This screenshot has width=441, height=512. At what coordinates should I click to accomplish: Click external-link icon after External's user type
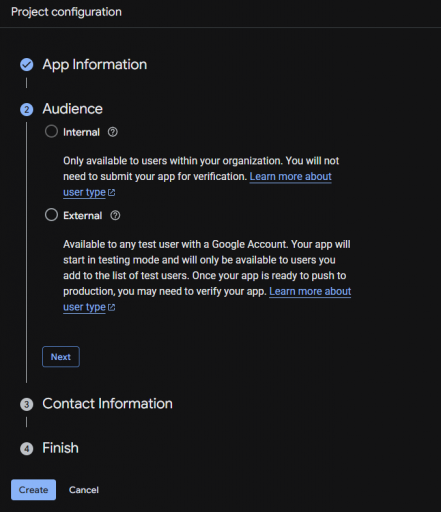pos(112,307)
